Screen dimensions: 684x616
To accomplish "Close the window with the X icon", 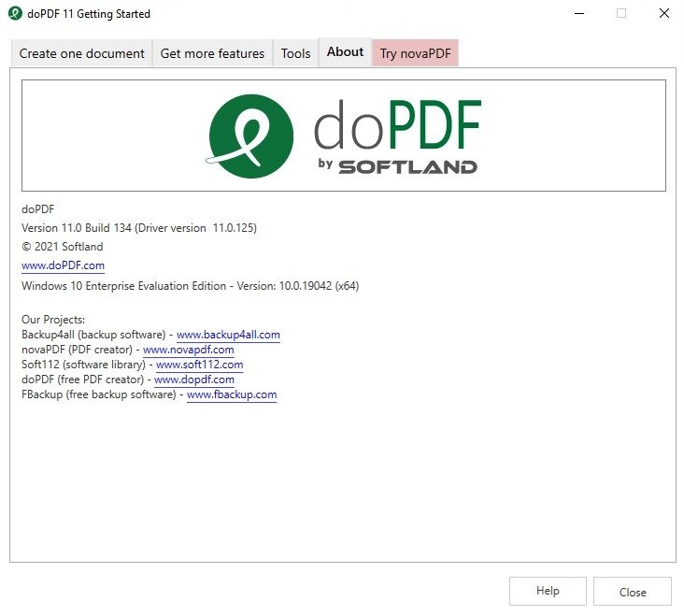I will [x=664, y=13].
